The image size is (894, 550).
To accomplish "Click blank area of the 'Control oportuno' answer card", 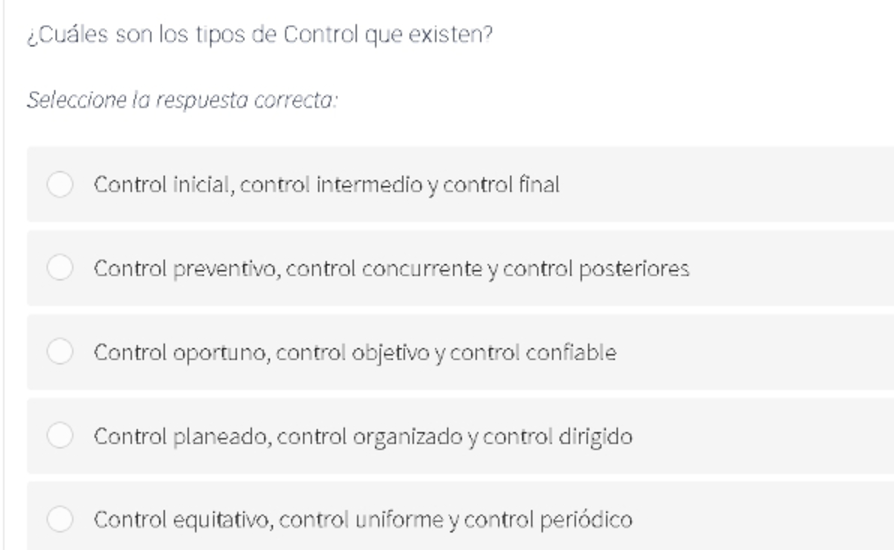I will point(758,352).
